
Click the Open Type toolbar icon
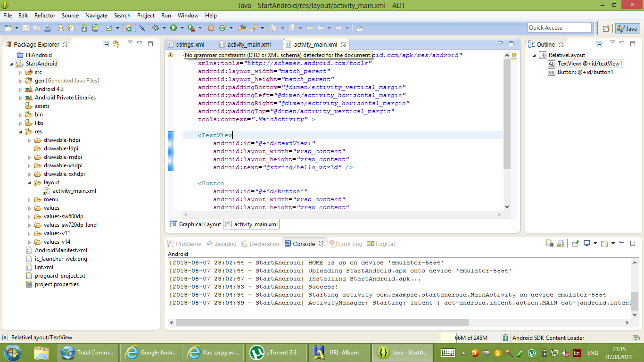242,28
